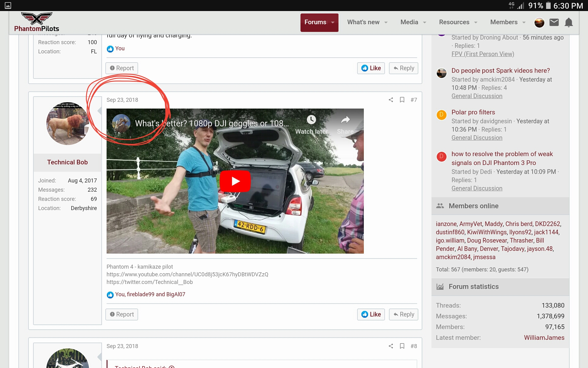Open latest member WilliamJames
Screen dimensions: 588x368
(544, 338)
